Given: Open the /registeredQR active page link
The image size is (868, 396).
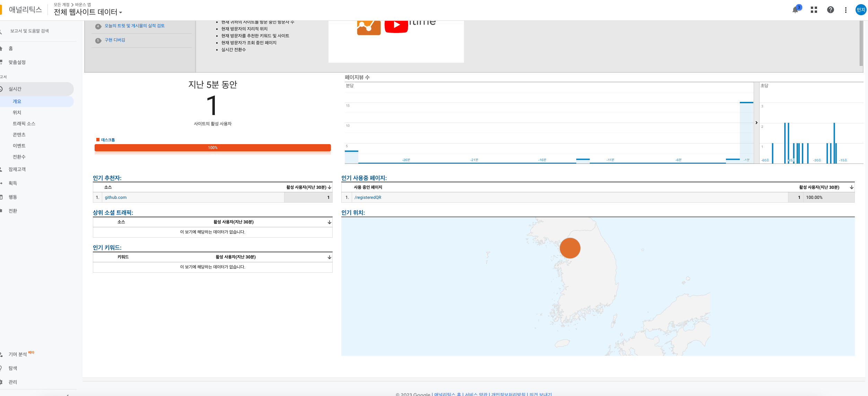Looking at the screenshot, I should point(368,197).
